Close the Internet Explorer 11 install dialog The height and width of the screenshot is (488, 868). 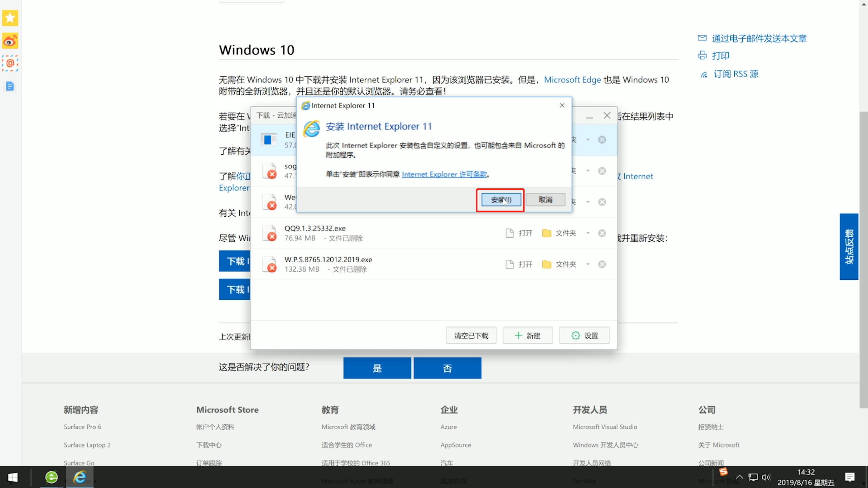(x=562, y=105)
